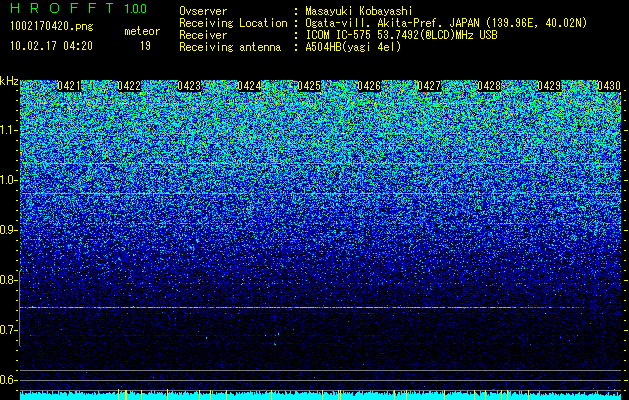Viewport: 629px width, 400px height.
Task: Click the Receiving Location label
Action: point(233,24)
